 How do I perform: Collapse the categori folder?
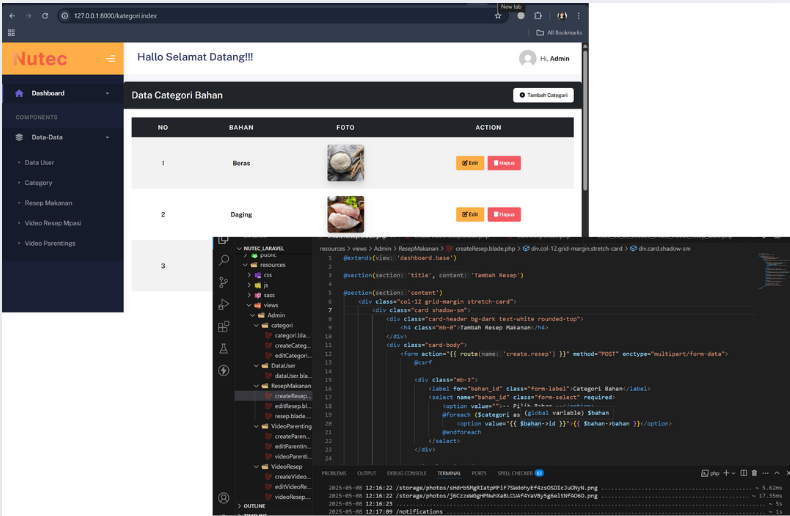coord(256,326)
